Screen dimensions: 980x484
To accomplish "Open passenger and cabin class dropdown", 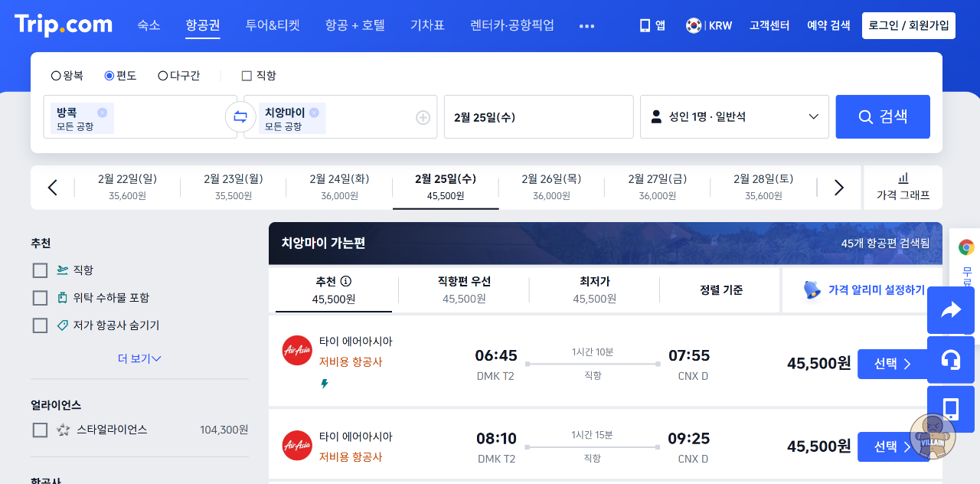I will pos(734,117).
